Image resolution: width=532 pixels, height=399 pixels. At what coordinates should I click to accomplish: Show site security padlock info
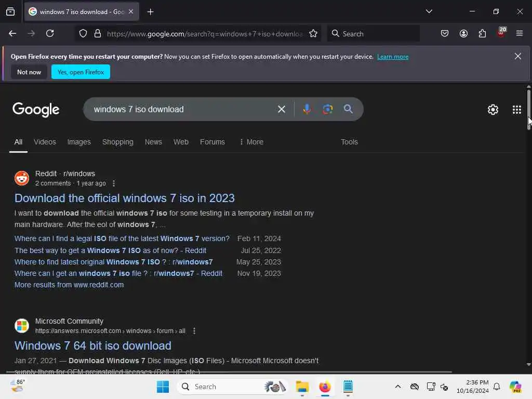(x=98, y=34)
